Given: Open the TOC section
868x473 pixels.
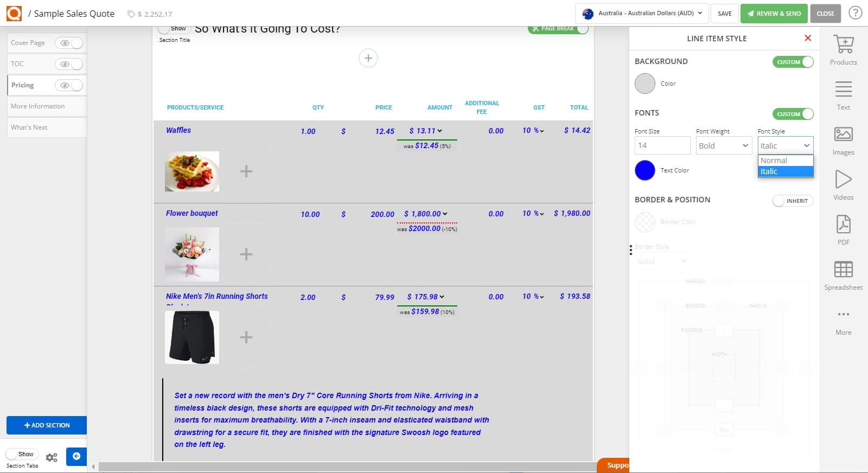Looking at the screenshot, I should point(17,64).
